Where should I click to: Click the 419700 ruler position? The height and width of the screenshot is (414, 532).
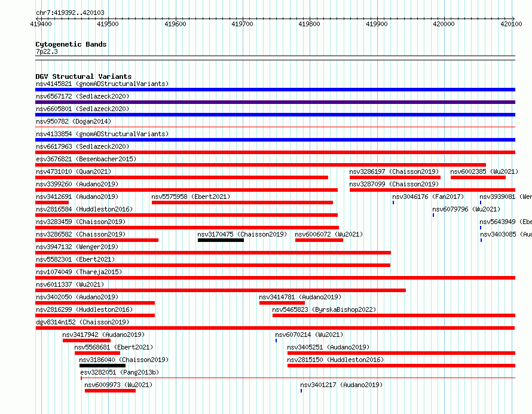[242, 24]
